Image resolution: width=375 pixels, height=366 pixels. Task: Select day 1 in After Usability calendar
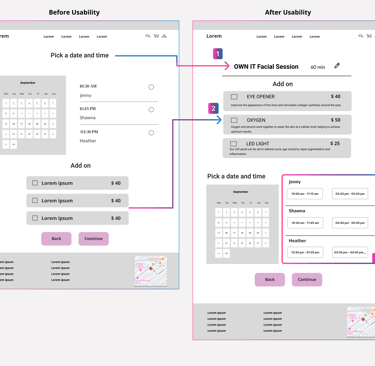click(219, 212)
